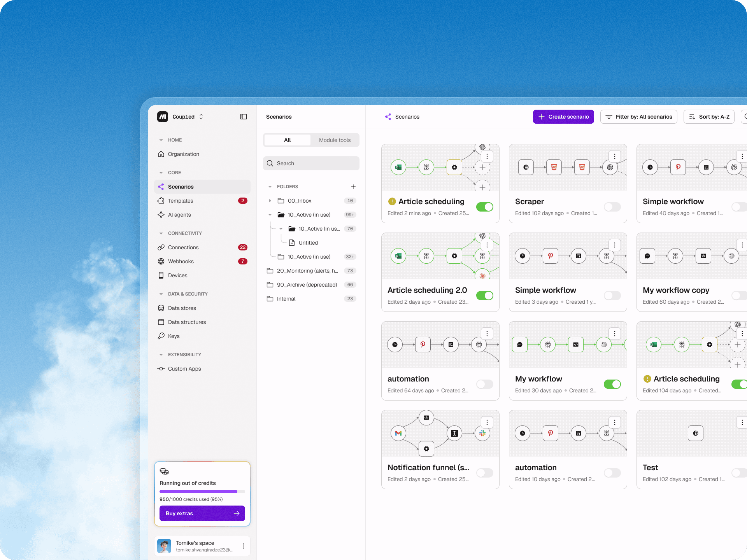Switch to Module tools tab
The width and height of the screenshot is (747, 560).
pyautogui.click(x=335, y=140)
